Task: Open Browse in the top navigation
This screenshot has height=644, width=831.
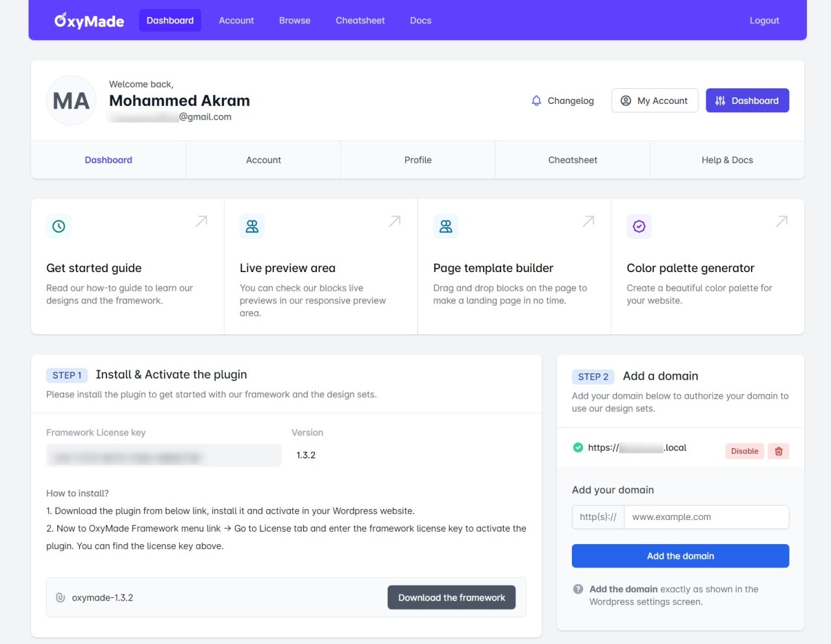Action: pyautogui.click(x=295, y=21)
